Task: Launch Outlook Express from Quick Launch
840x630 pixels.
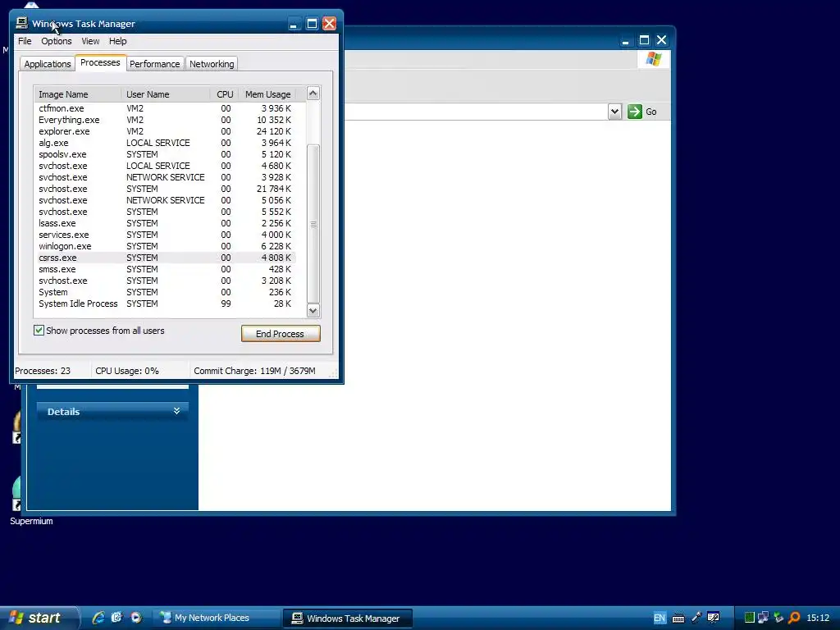Action: point(116,618)
